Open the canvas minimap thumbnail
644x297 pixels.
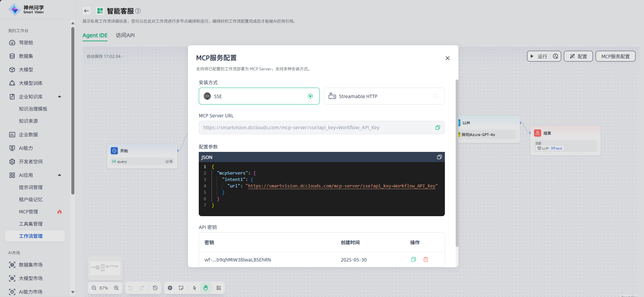(105, 268)
